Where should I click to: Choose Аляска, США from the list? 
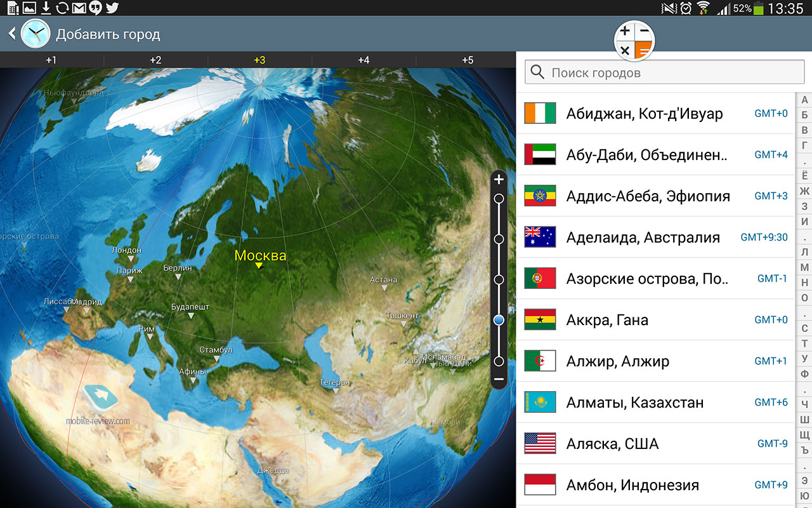click(x=655, y=443)
